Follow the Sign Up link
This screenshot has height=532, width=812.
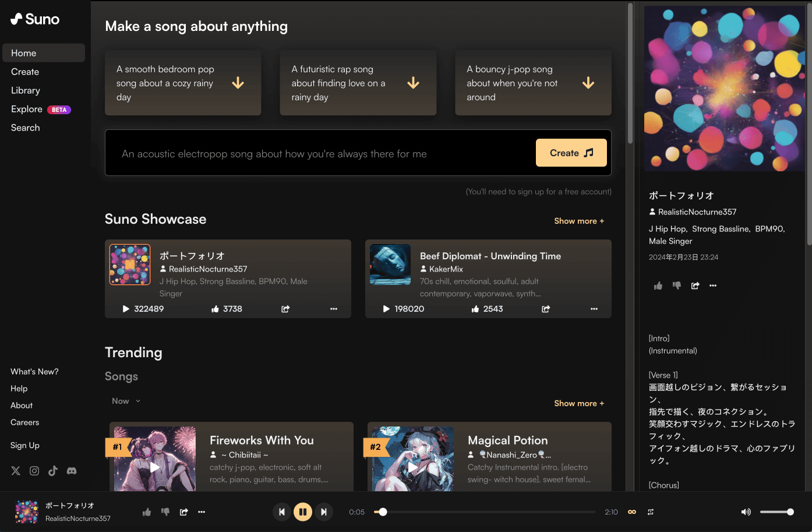pos(25,445)
